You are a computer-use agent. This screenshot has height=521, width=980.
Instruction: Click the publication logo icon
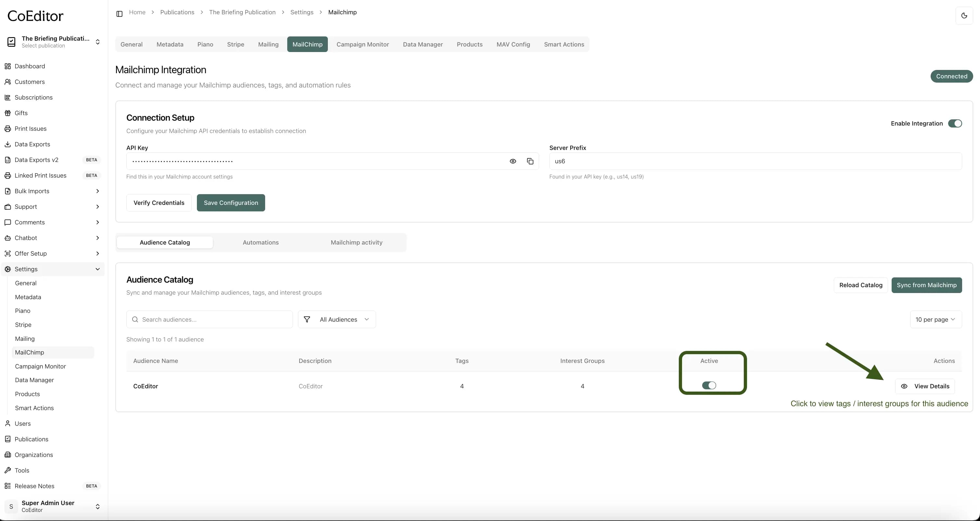(11, 42)
